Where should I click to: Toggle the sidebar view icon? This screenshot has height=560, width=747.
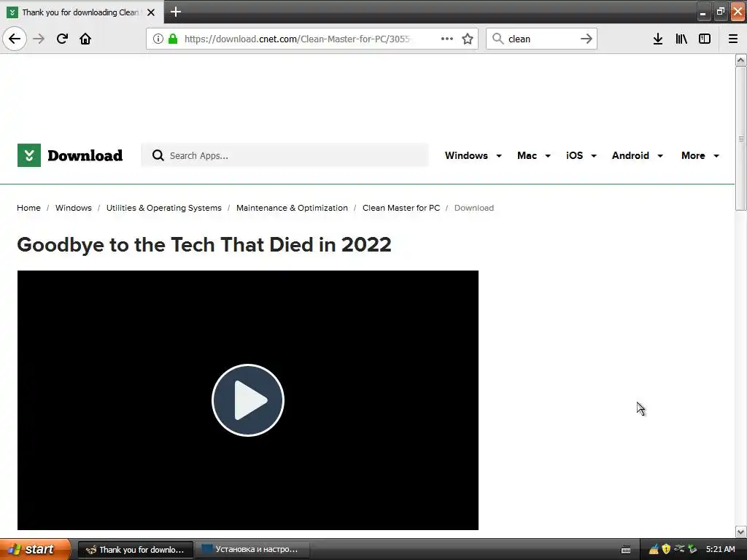point(705,39)
